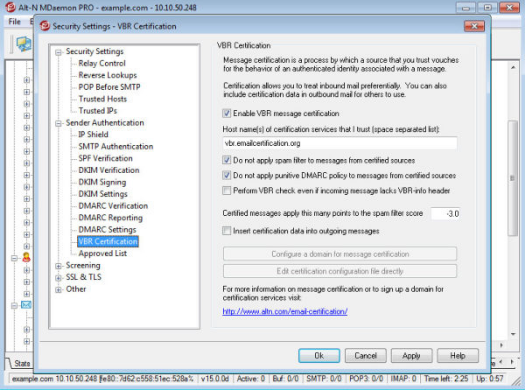This screenshot has height=391, width=526.
Task: Click the SMTP: 0/0 status bar entry
Action: pos(324,379)
